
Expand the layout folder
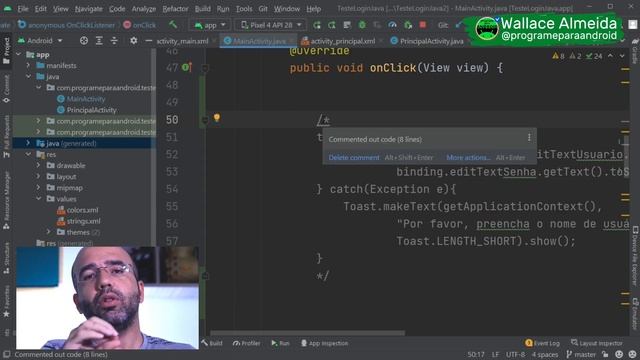pos(38,176)
